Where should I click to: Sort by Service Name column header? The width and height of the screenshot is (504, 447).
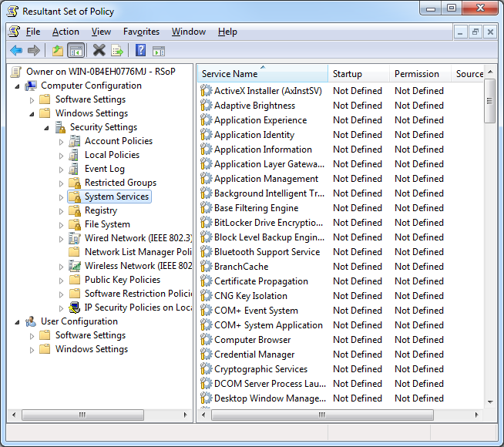pyautogui.click(x=263, y=73)
